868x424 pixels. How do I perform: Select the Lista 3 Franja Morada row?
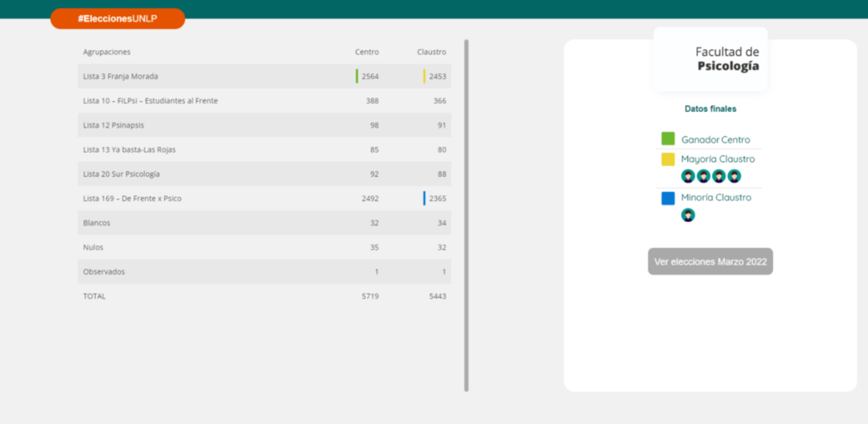tap(120, 76)
